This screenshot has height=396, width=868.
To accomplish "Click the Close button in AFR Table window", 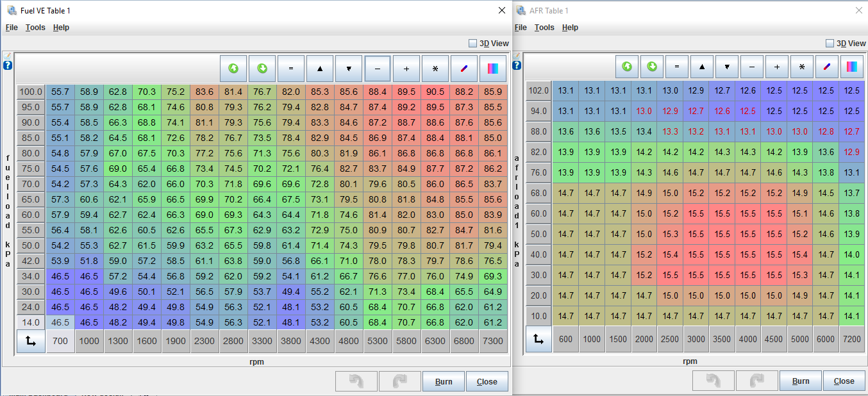I will (844, 381).
